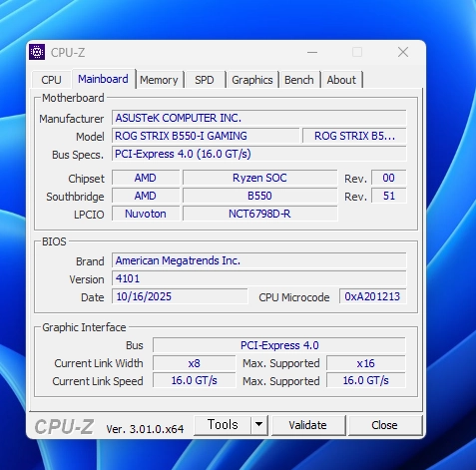Click the Current Link Speed 16.0 GT/s value
This screenshot has height=470, width=476.
195,380
